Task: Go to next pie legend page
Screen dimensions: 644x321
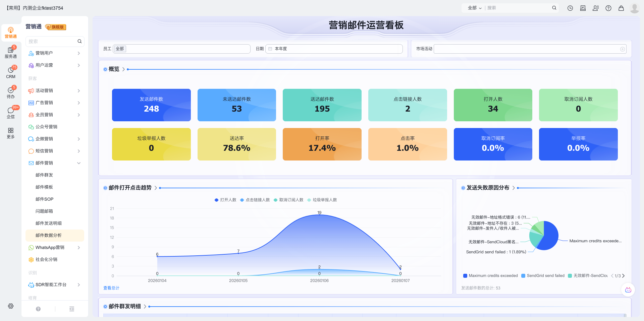Action: pyautogui.click(x=624, y=276)
